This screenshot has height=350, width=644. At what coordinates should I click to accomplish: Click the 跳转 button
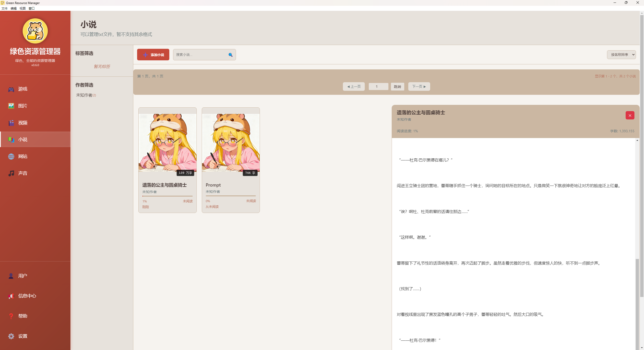click(397, 86)
